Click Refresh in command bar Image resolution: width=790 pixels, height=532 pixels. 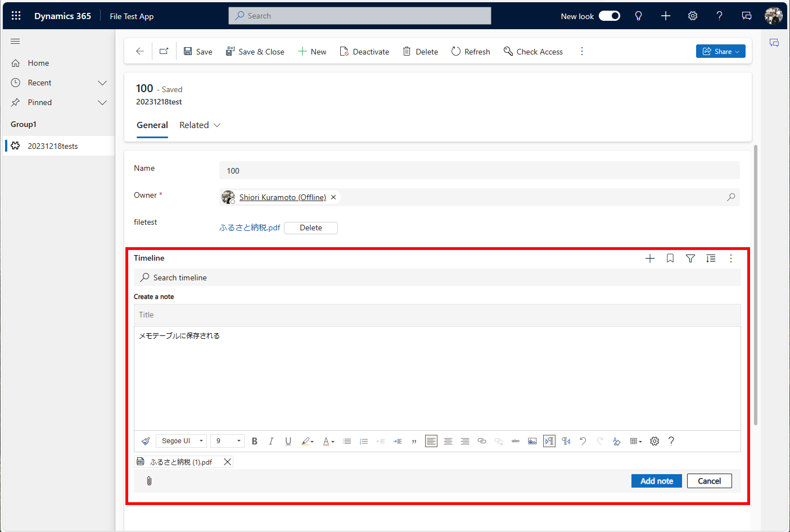pyautogui.click(x=471, y=51)
